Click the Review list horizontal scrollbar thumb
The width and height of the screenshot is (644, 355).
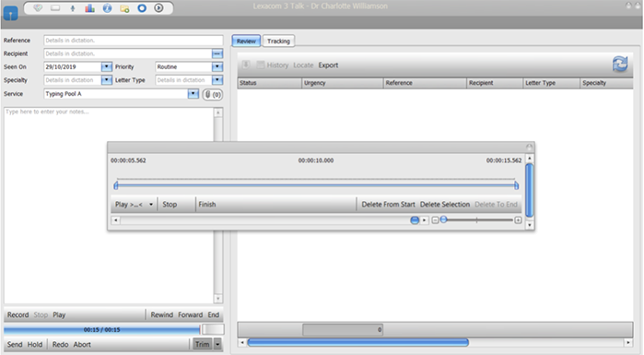click(x=357, y=342)
